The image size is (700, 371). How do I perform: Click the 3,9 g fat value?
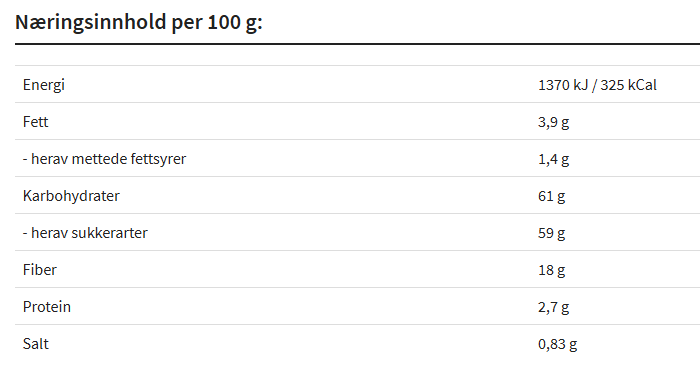pos(554,122)
